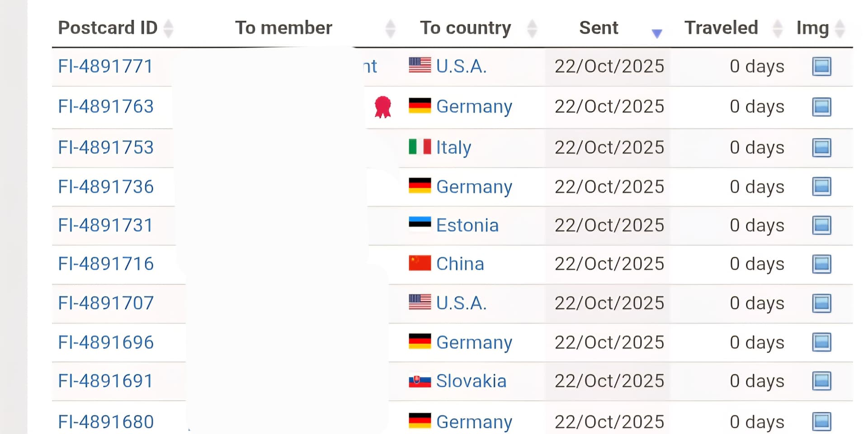Open the Italy country link
868x434 pixels.
coord(453,147)
